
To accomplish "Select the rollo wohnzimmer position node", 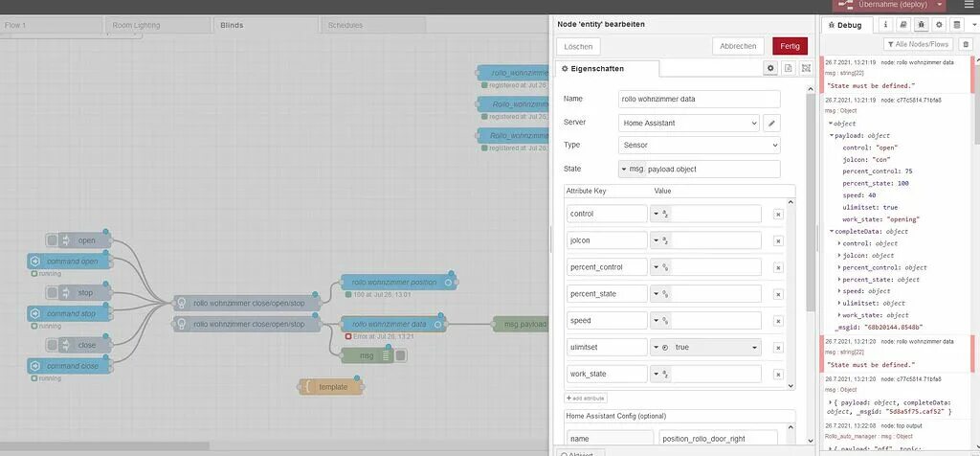I will pyautogui.click(x=398, y=282).
